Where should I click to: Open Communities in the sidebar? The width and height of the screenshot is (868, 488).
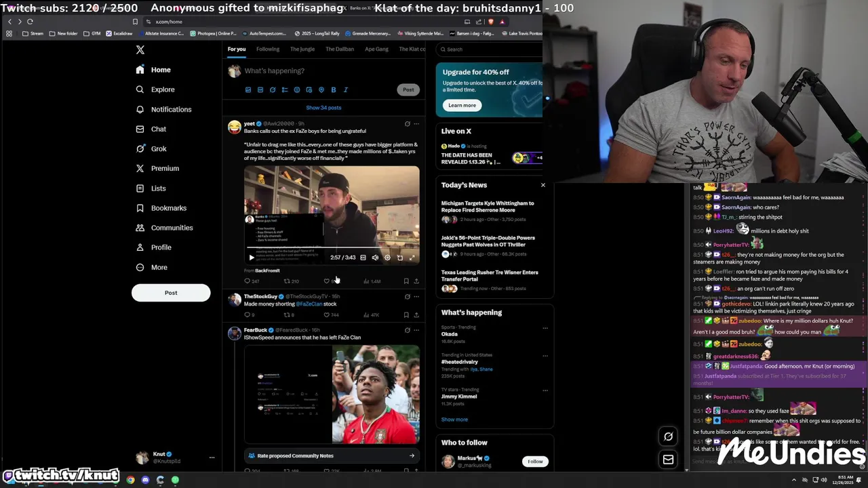point(164,228)
